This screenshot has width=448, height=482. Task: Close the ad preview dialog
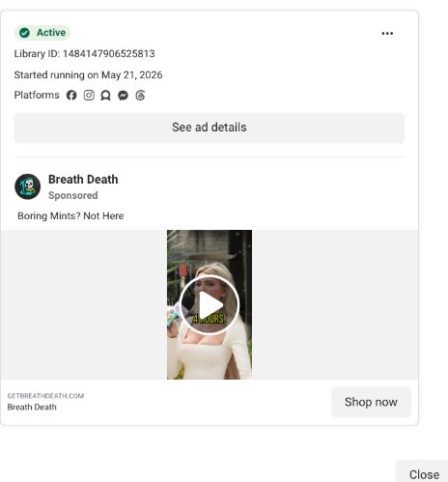click(x=424, y=474)
